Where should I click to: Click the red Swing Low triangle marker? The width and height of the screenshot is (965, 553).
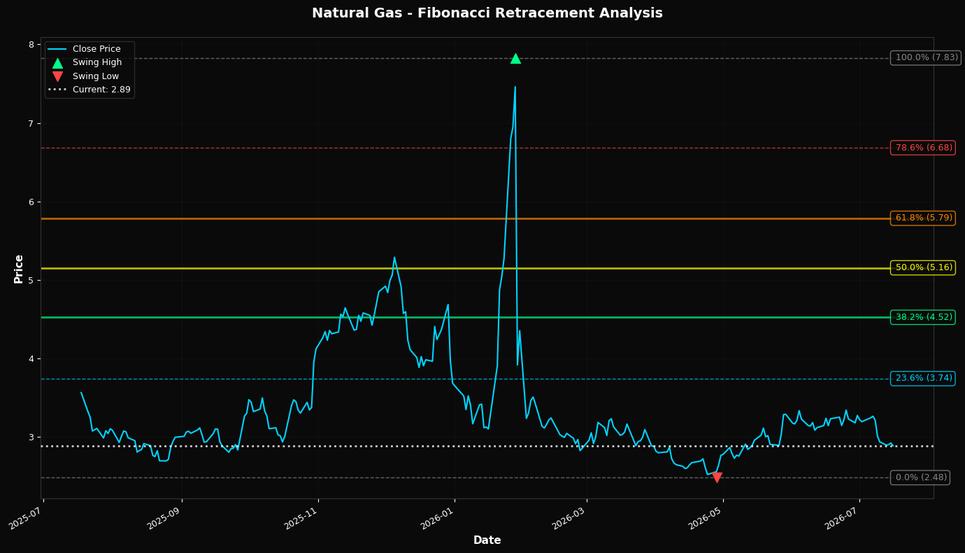(716, 477)
